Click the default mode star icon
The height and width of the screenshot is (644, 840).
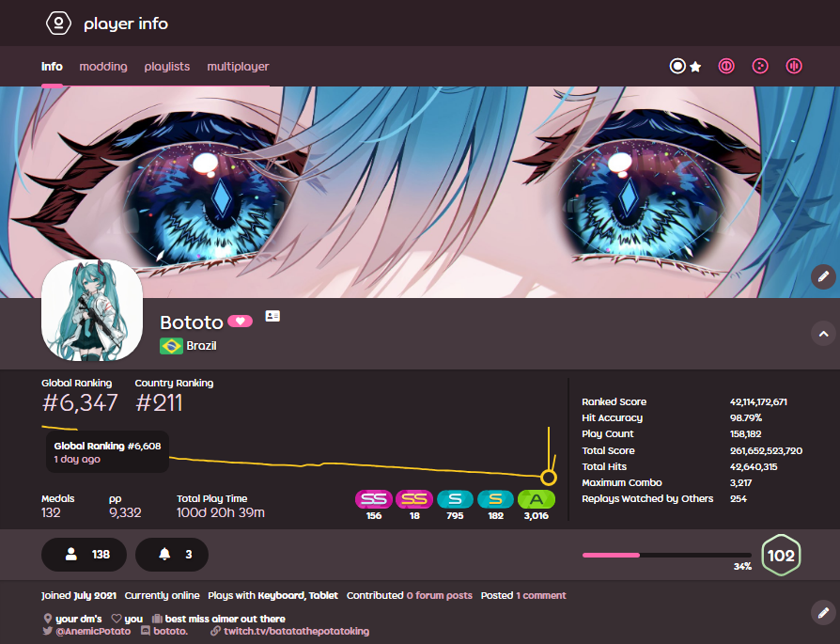click(695, 67)
